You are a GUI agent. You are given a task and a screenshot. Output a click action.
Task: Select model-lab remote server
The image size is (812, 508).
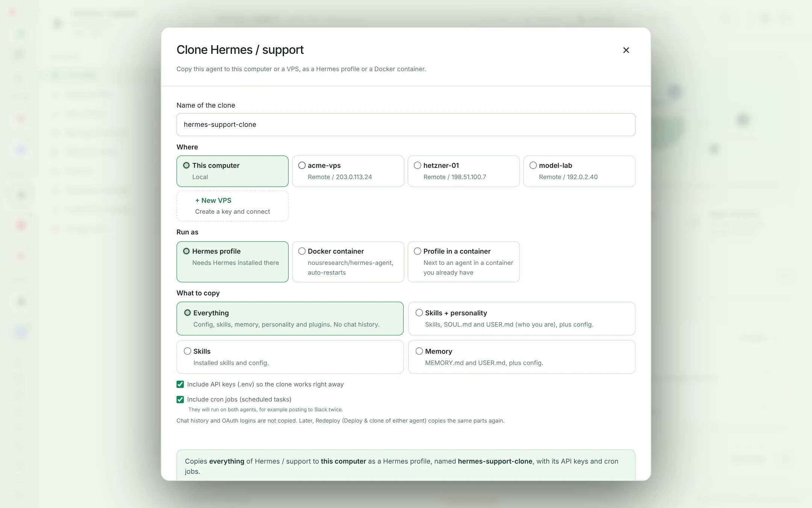[579, 171]
